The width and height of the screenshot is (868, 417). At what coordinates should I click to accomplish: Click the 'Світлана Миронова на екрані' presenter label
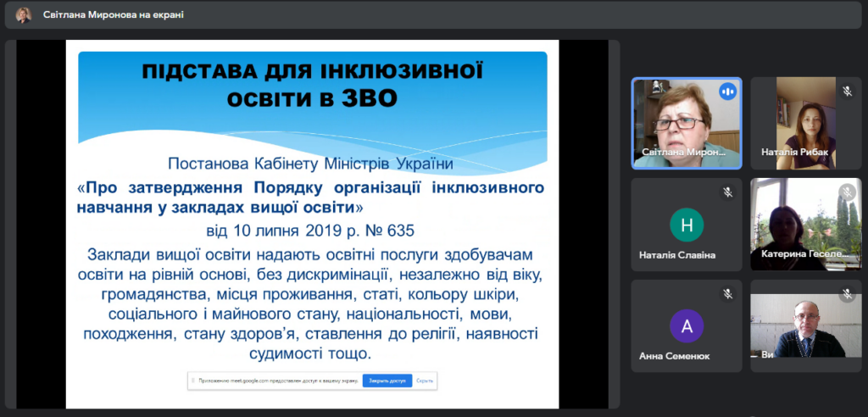click(x=113, y=14)
